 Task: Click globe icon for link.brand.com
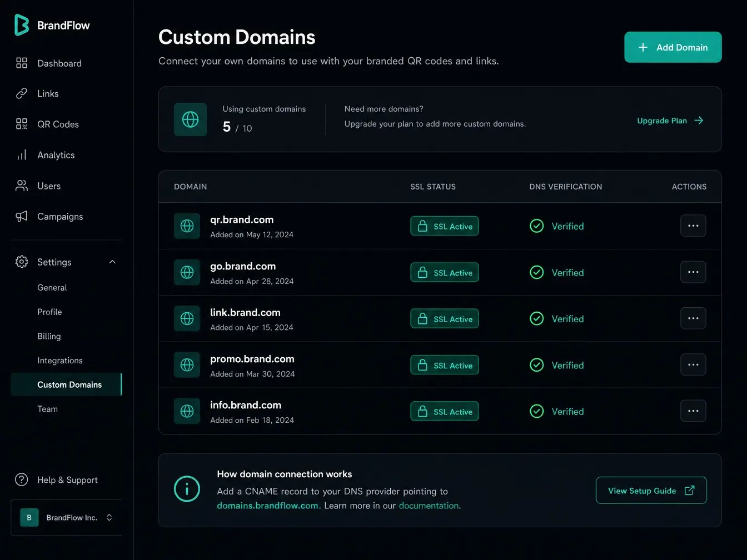(187, 318)
